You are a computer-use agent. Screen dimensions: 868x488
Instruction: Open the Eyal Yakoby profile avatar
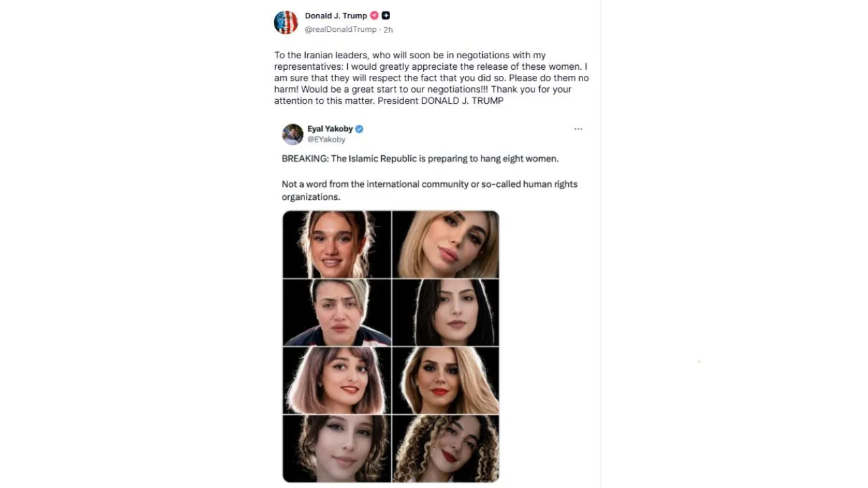(292, 134)
